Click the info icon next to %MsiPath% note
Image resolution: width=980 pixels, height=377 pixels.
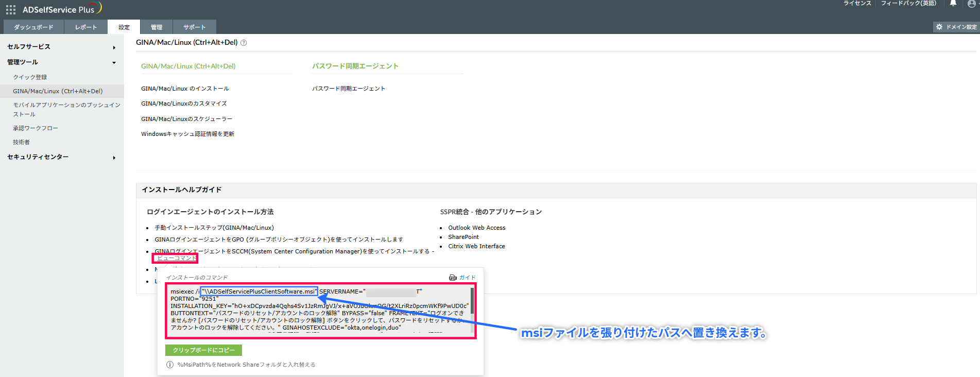(x=170, y=365)
